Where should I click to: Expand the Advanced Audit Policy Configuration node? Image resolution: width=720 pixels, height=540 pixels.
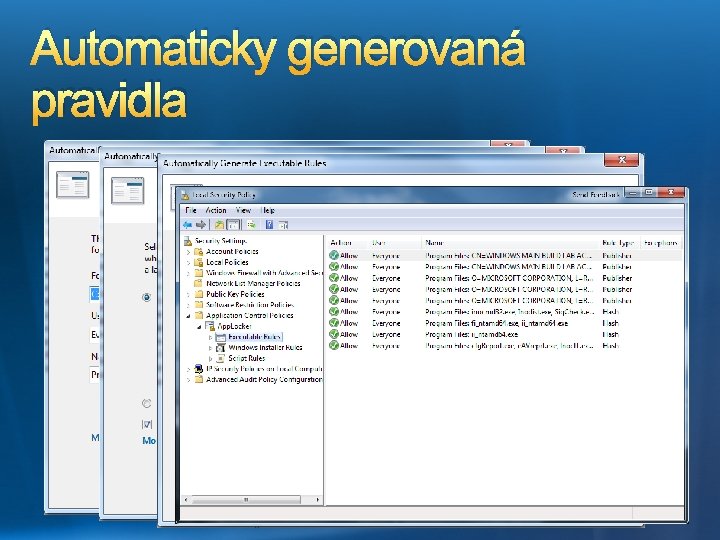click(188, 380)
